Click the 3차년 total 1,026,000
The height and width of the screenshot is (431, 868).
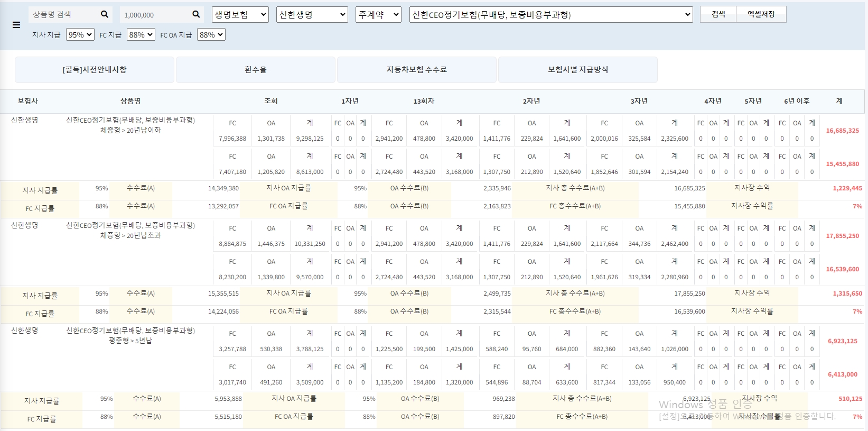point(675,349)
